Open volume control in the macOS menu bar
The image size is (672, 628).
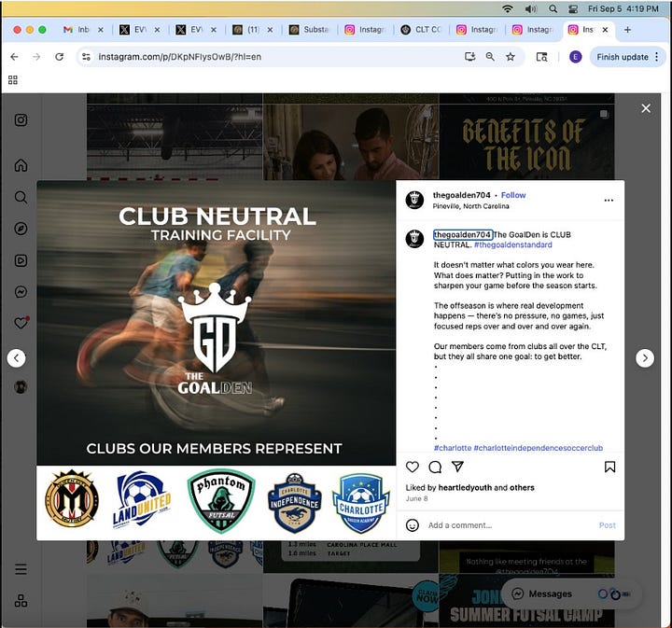pyautogui.click(x=531, y=8)
